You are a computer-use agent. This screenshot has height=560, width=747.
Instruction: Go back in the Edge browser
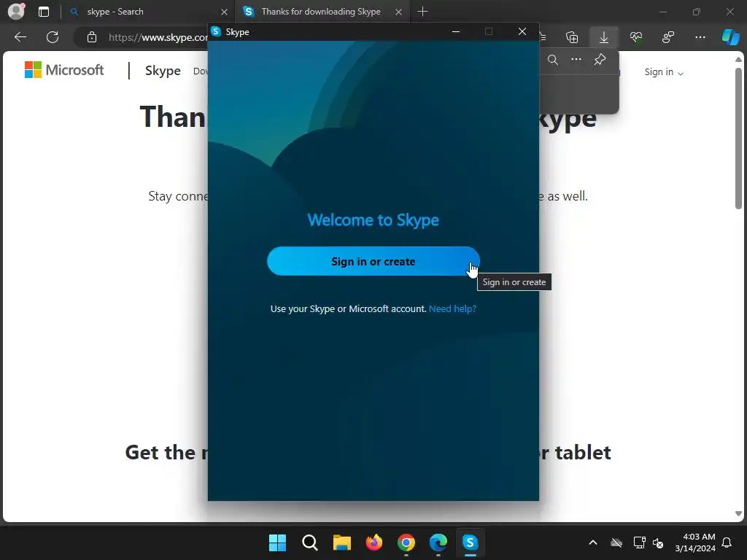20,37
